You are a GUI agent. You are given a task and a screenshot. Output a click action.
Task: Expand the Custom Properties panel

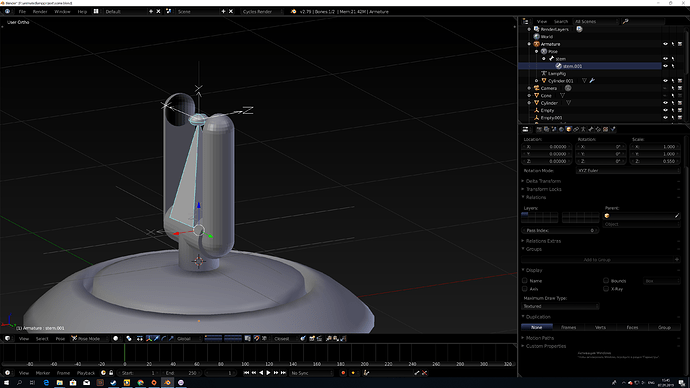pyautogui.click(x=546, y=346)
